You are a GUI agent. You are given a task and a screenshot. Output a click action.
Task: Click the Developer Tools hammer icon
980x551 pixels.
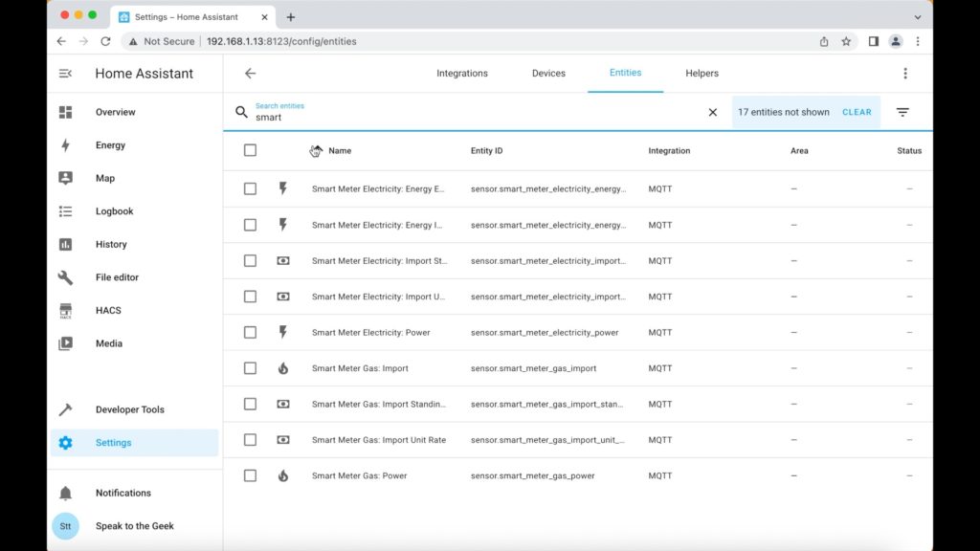pos(66,409)
